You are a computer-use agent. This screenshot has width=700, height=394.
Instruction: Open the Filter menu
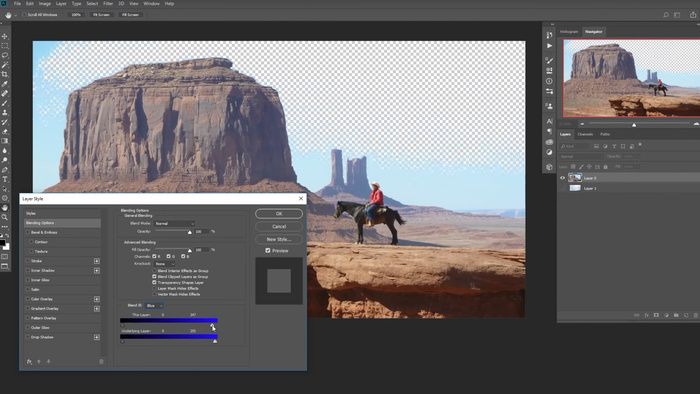[x=108, y=4]
